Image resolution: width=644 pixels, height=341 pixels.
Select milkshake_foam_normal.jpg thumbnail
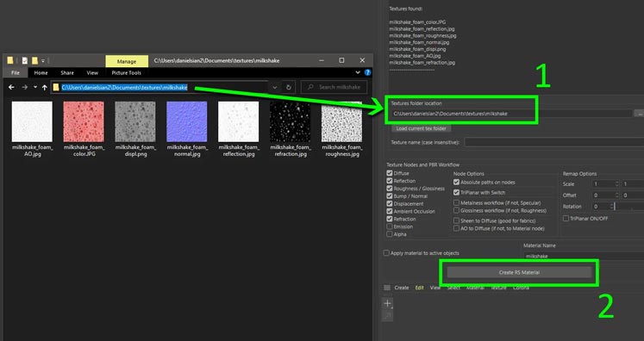[187, 121]
